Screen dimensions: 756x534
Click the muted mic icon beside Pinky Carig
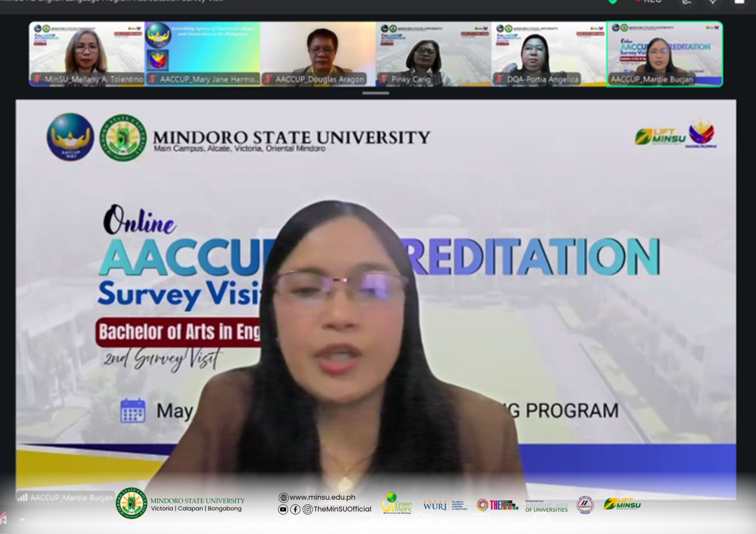(384, 79)
